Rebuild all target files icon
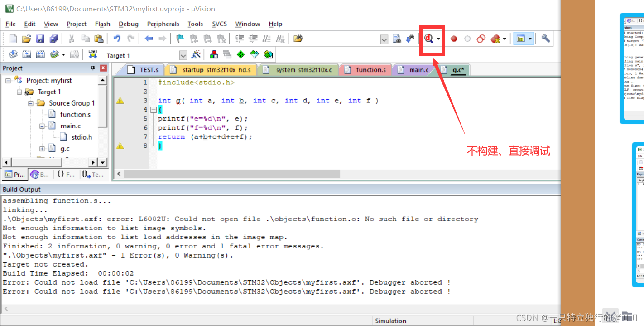 (x=40, y=54)
